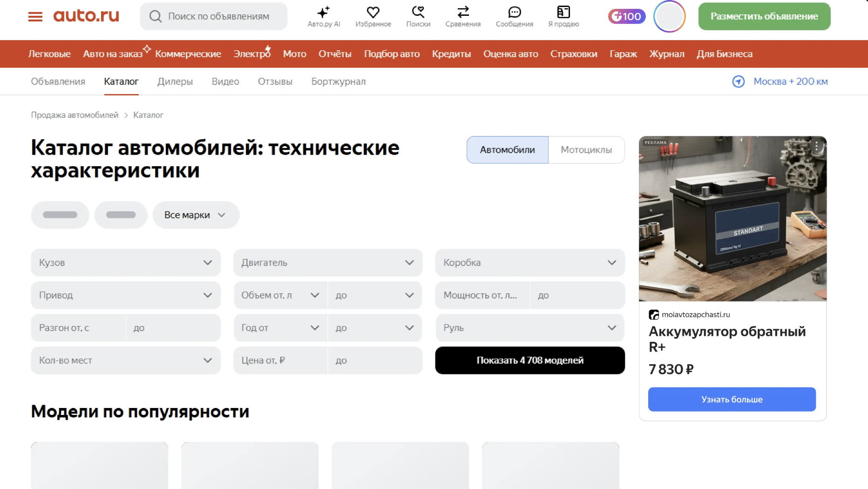Open Сравнения arrows icon

463,13
